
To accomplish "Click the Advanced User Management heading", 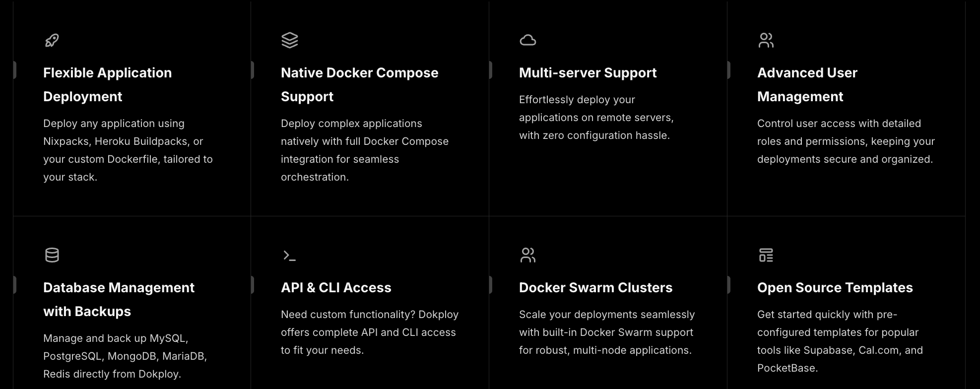I will 807,84.
